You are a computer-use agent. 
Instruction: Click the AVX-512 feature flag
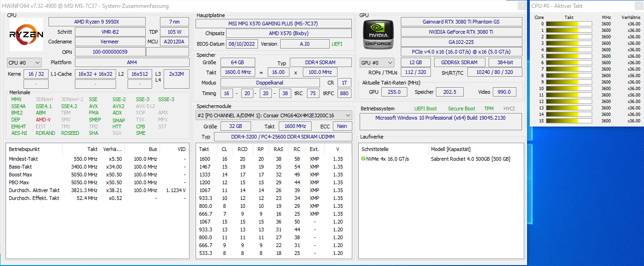click(x=146, y=106)
